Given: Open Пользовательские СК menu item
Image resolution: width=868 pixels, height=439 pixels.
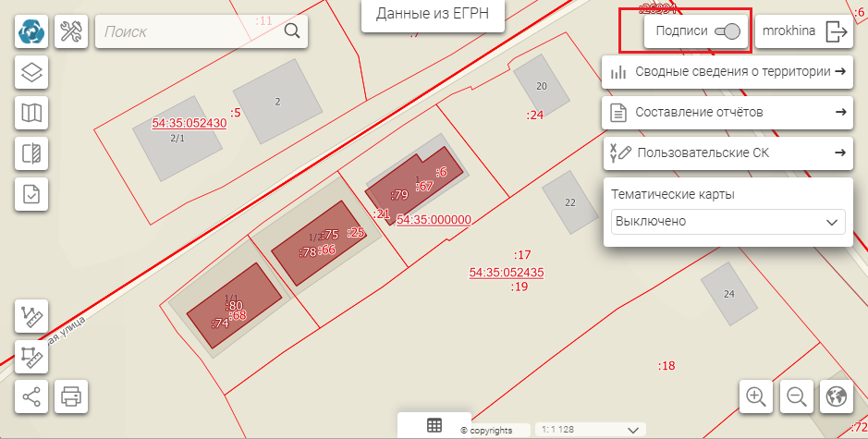Looking at the screenshot, I should [x=727, y=152].
